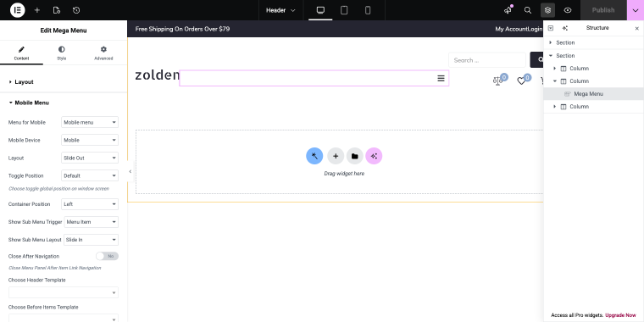Click the Free Shipping On Orders Over $79 text

(182, 29)
